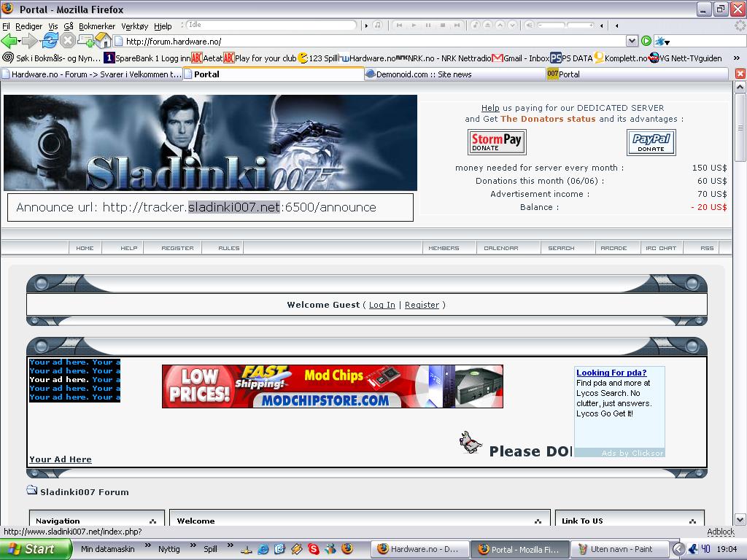Image resolution: width=747 pixels, height=560 pixels.
Task: Open the SpareBank 1 Logg inn bookmark
Action: 147,58
